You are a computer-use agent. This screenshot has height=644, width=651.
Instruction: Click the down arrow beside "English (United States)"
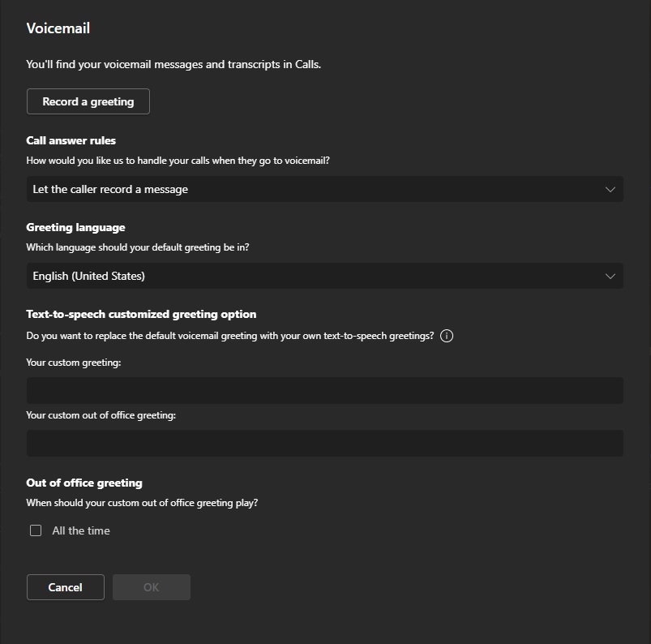click(x=611, y=276)
